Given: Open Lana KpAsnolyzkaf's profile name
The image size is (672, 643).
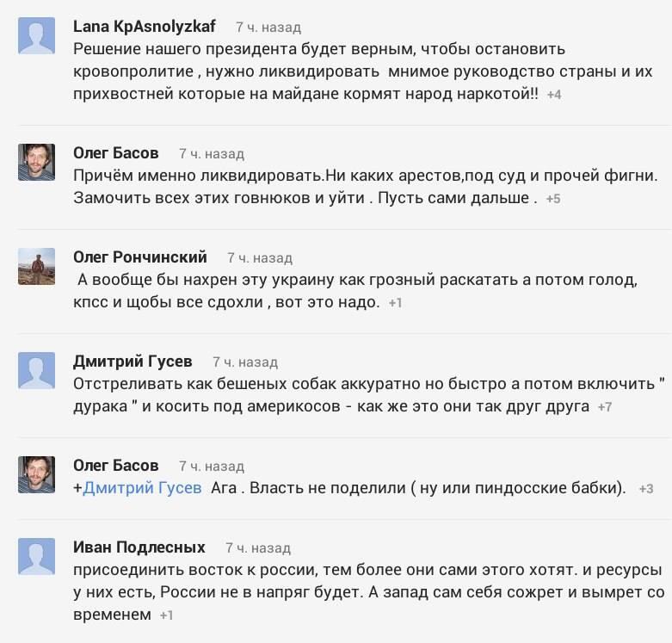Looking at the screenshot, I should click(145, 26).
